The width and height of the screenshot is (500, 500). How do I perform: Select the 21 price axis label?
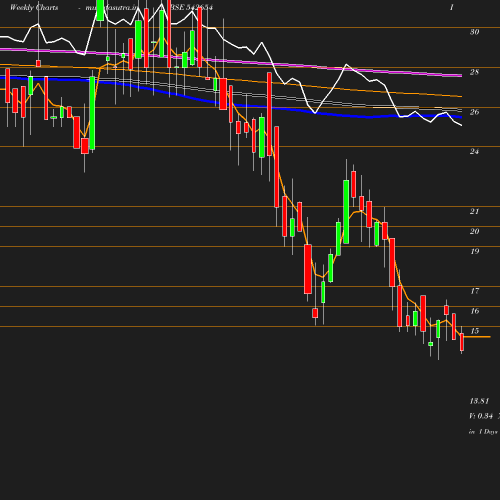click(474, 211)
